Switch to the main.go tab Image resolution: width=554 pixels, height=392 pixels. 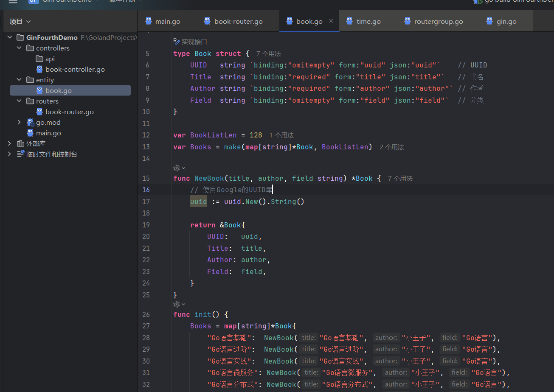tap(167, 21)
